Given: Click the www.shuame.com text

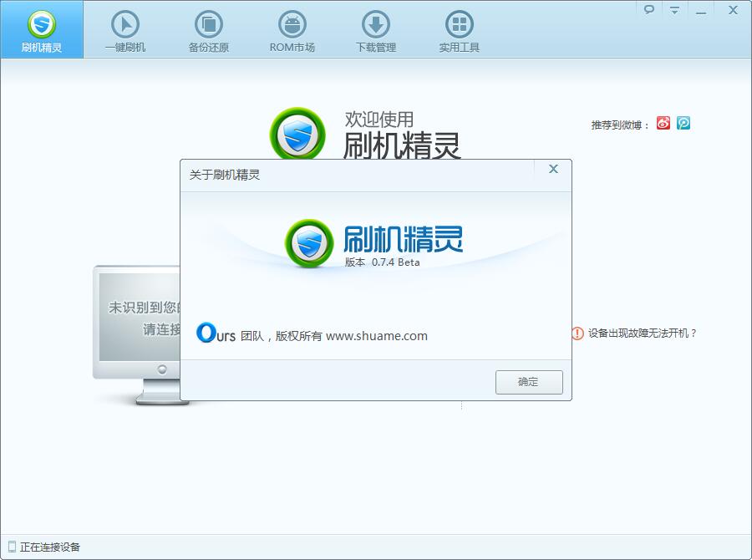Looking at the screenshot, I should [x=377, y=336].
